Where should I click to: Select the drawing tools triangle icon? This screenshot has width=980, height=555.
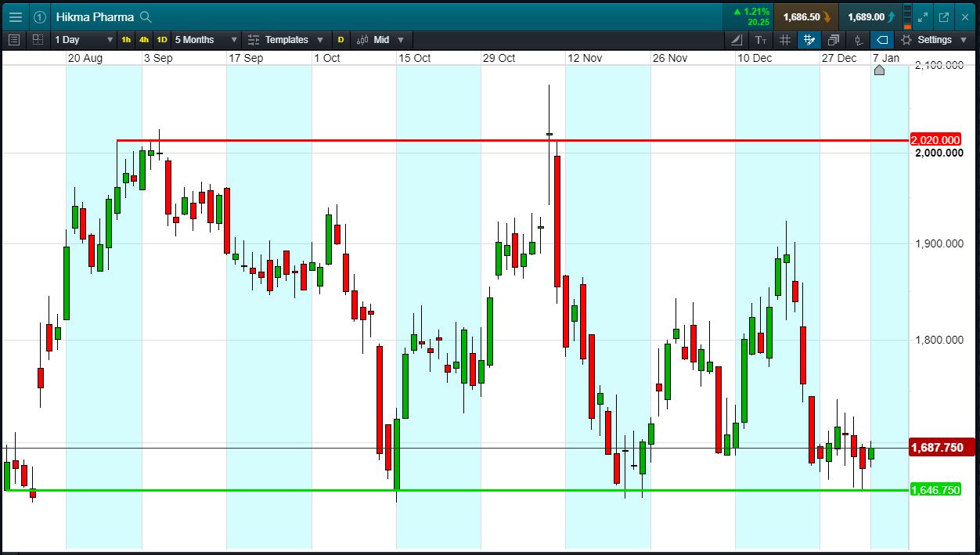click(737, 40)
